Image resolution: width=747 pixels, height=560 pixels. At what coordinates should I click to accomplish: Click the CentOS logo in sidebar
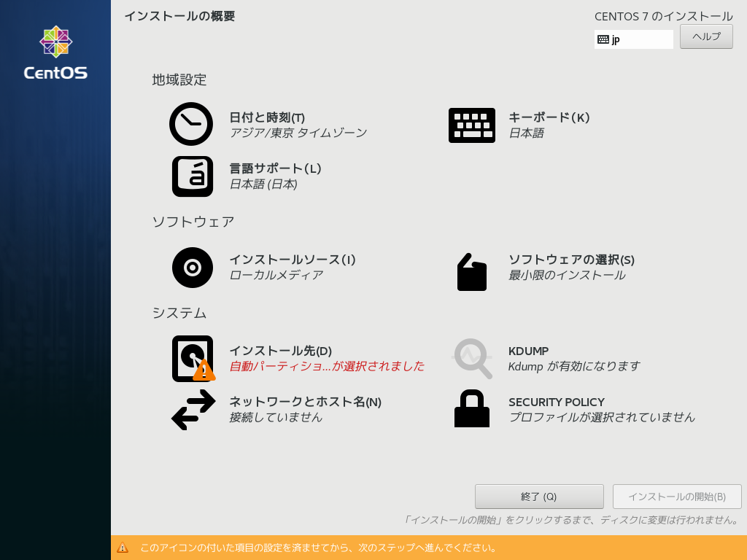(55, 52)
